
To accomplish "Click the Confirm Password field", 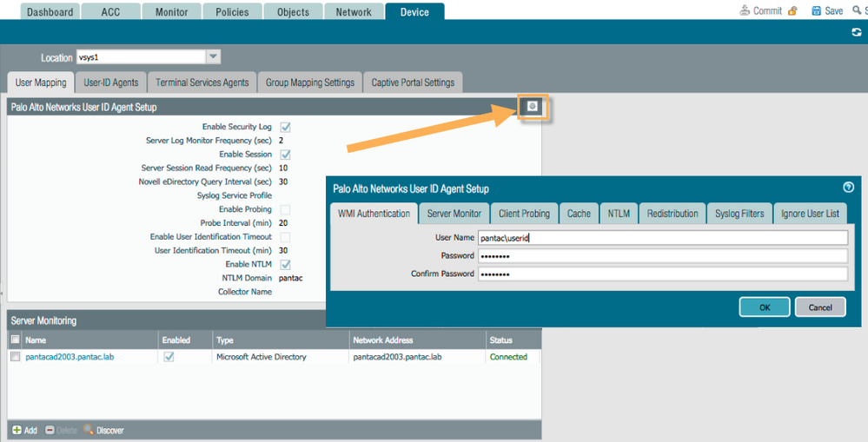I will tap(663, 274).
